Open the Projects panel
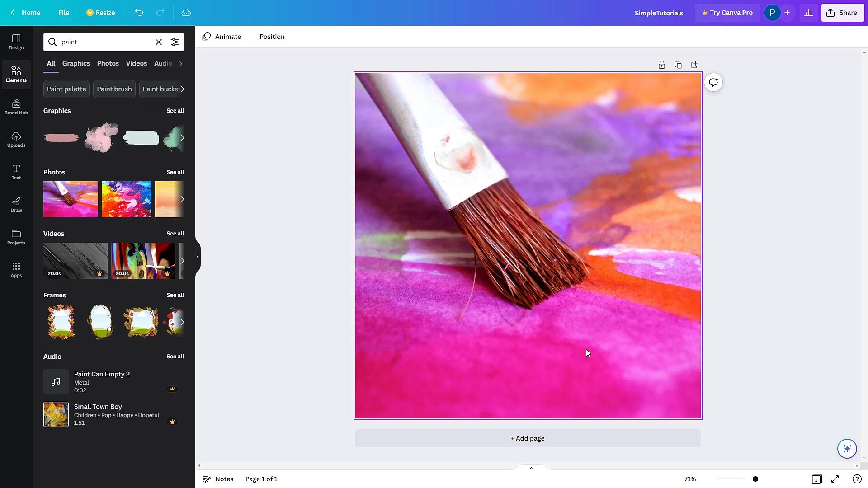The width and height of the screenshot is (868, 488). (x=16, y=237)
